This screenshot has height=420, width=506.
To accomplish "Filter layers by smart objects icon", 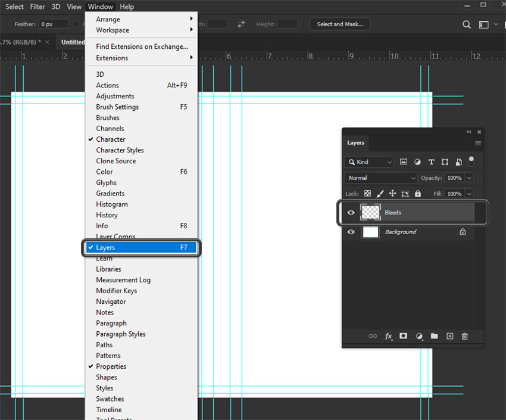I will coord(458,161).
